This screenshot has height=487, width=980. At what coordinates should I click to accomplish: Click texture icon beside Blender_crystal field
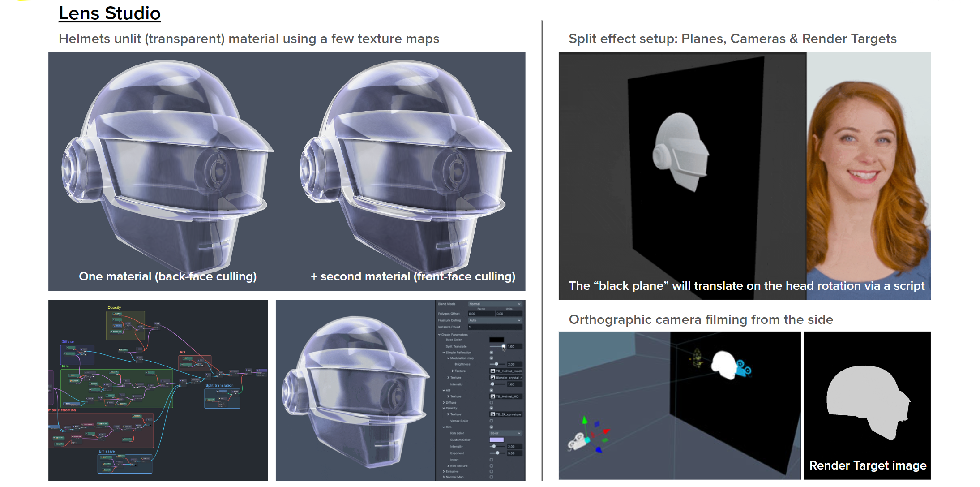[x=492, y=378]
